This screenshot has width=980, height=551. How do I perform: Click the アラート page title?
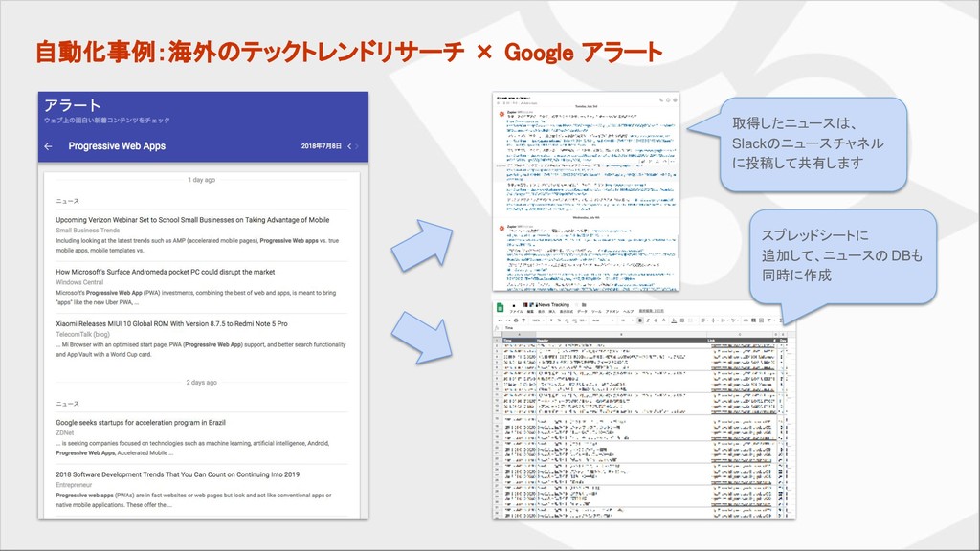coord(72,105)
